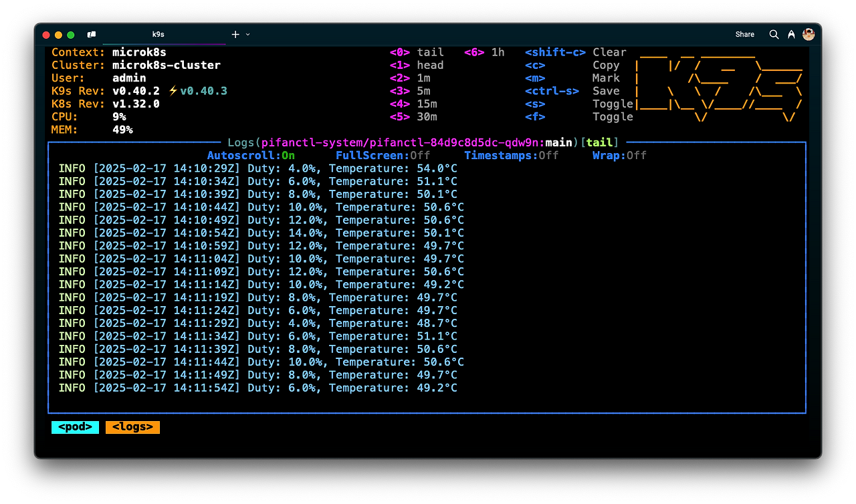Toggle the Autoscroll:On indicator
Screen dimensions: 856x504
point(251,155)
